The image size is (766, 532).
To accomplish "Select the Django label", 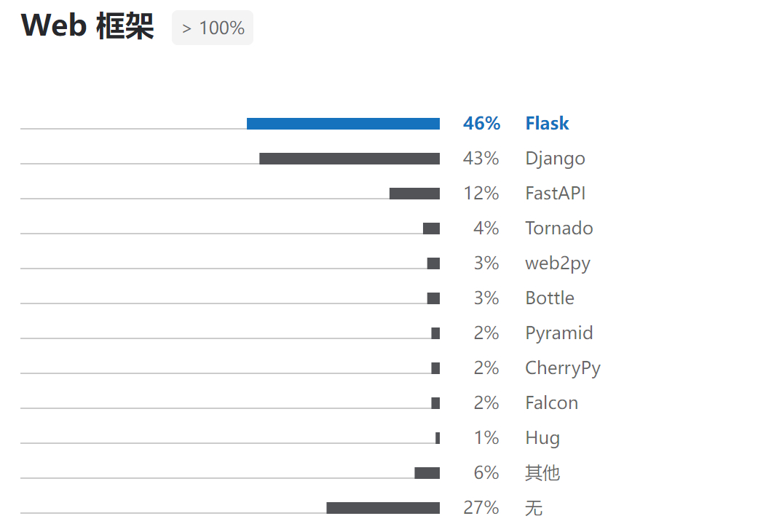I will point(555,159).
